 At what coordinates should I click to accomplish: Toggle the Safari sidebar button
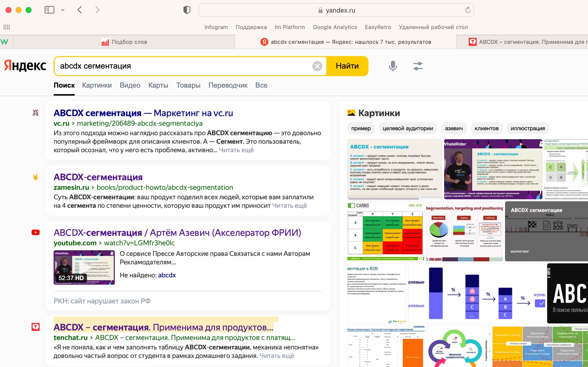(x=49, y=10)
